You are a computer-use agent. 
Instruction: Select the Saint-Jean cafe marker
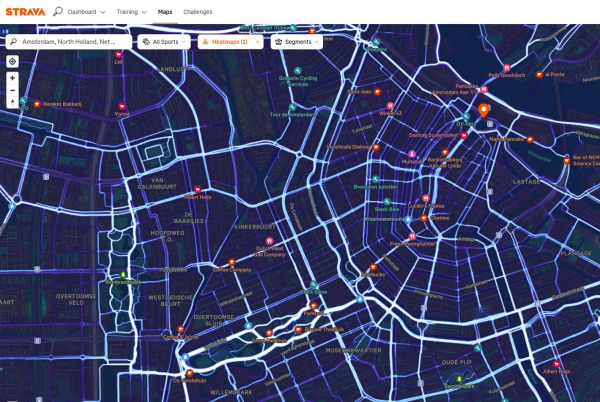(x=377, y=91)
